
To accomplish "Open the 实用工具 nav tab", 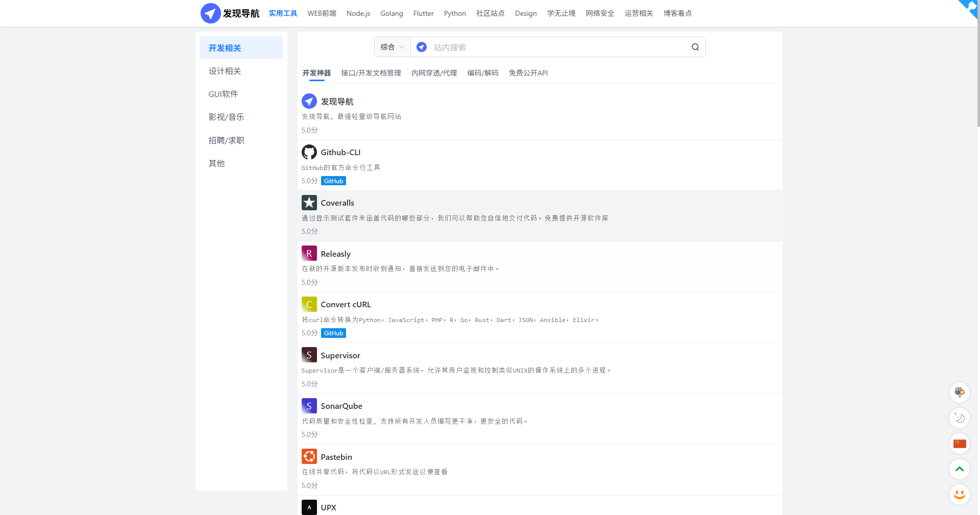I will [x=283, y=13].
